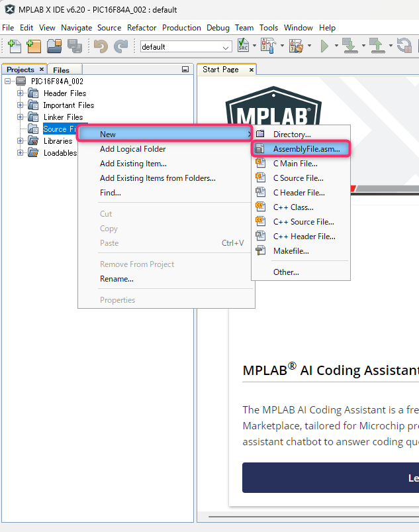The width and height of the screenshot is (419, 532).
Task: Close the Projects tab
Action: tap(42, 69)
